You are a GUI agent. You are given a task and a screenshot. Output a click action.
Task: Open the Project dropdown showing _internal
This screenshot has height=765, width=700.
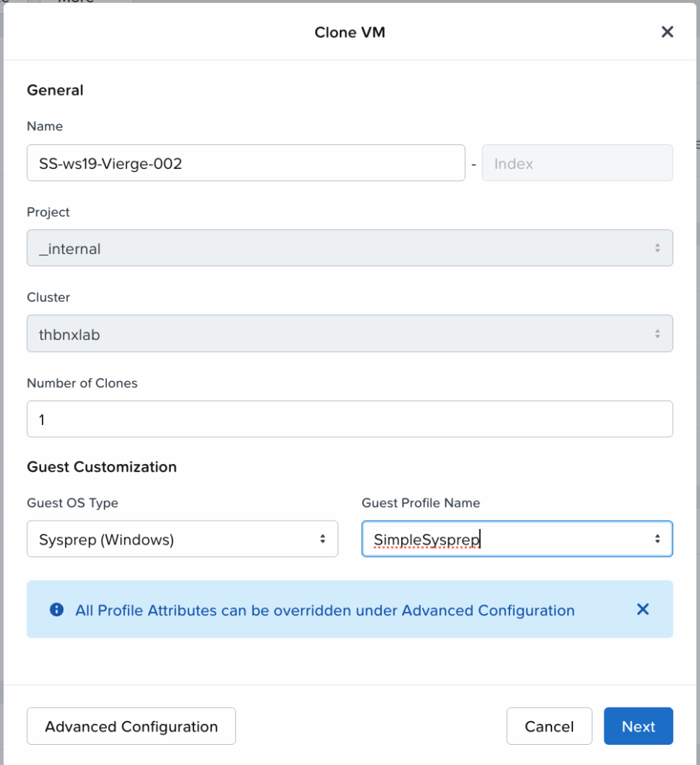pos(348,249)
